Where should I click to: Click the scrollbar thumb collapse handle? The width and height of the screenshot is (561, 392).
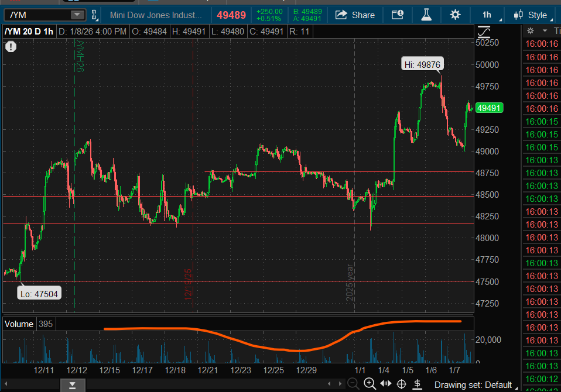(72, 385)
